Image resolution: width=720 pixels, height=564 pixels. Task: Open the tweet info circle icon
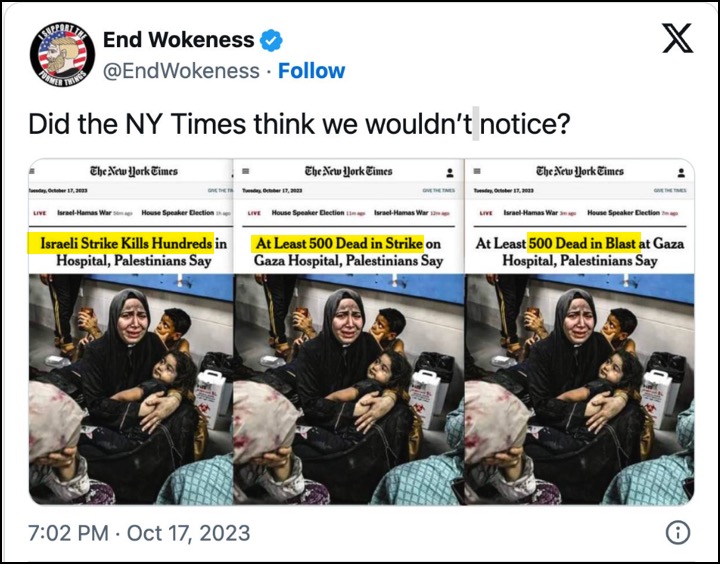click(x=678, y=533)
